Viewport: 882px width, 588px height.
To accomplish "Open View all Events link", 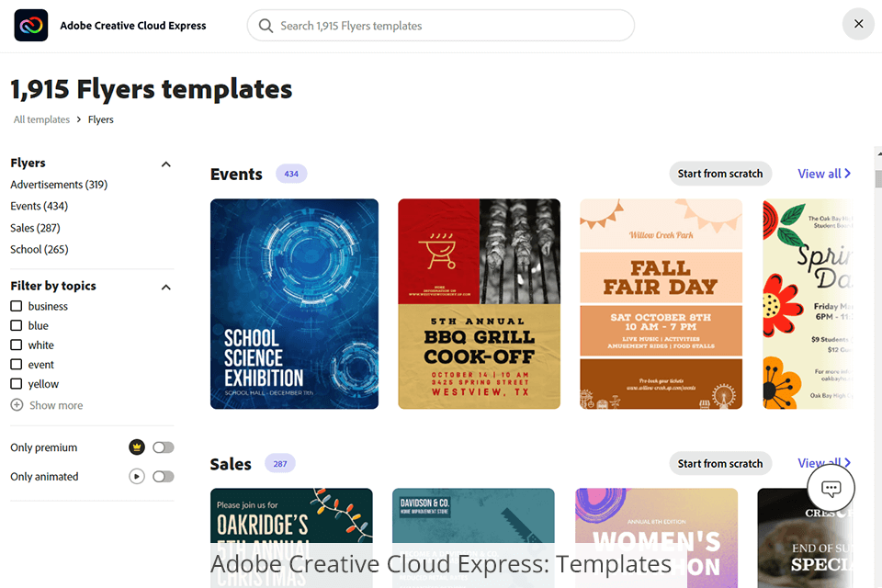I will point(824,174).
